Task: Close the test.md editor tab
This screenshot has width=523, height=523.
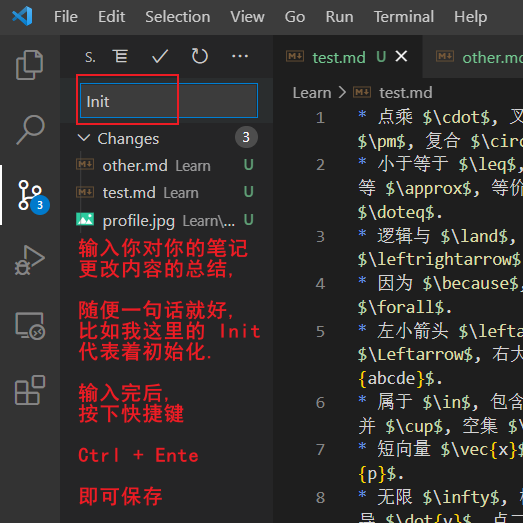Action: point(401,56)
